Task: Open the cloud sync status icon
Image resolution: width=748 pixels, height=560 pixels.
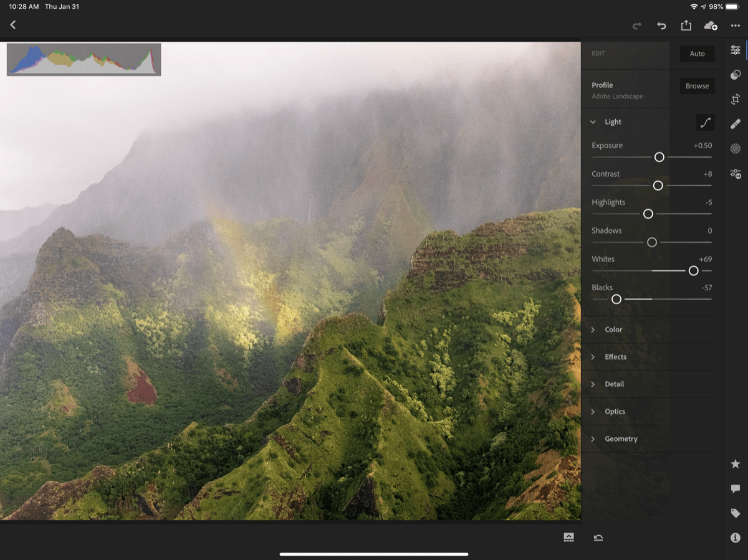Action: (x=710, y=26)
